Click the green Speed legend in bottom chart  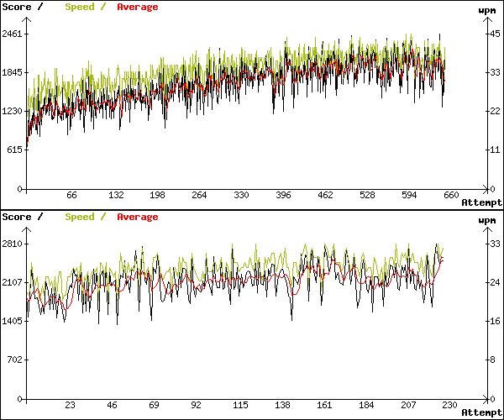point(80,217)
